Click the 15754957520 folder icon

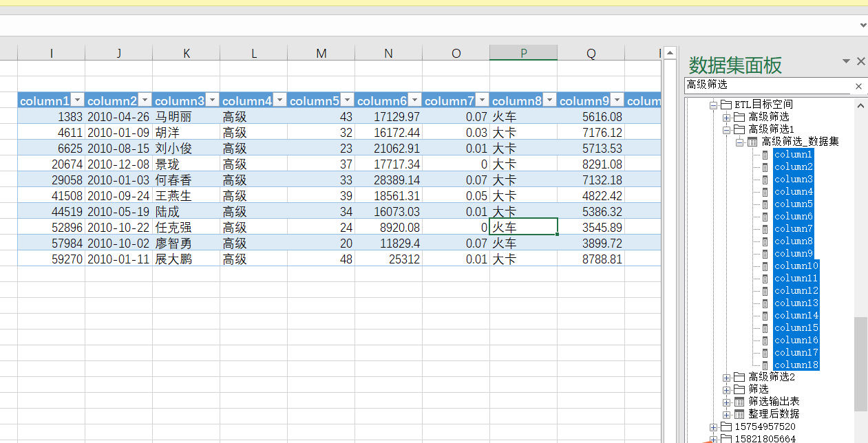726,427
